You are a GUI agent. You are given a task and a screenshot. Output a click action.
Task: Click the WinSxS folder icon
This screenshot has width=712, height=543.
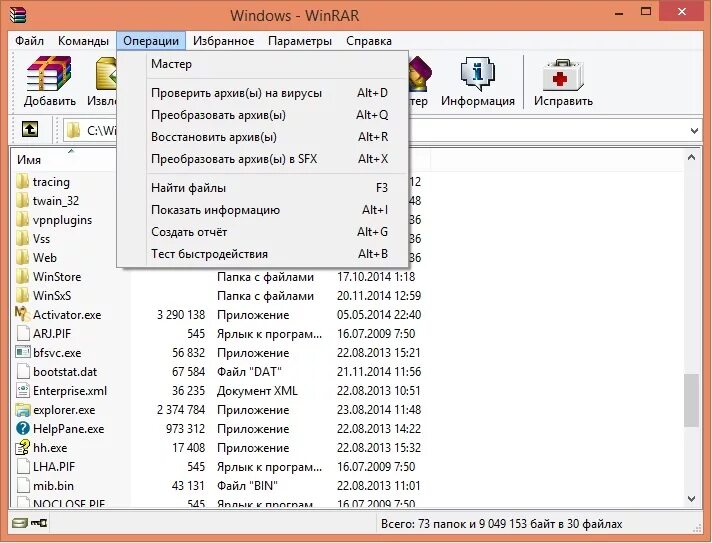pyautogui.click(x=22, y=296)
